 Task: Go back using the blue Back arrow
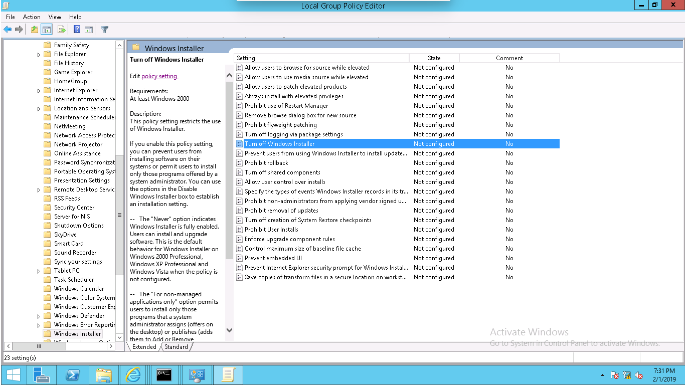7,29
